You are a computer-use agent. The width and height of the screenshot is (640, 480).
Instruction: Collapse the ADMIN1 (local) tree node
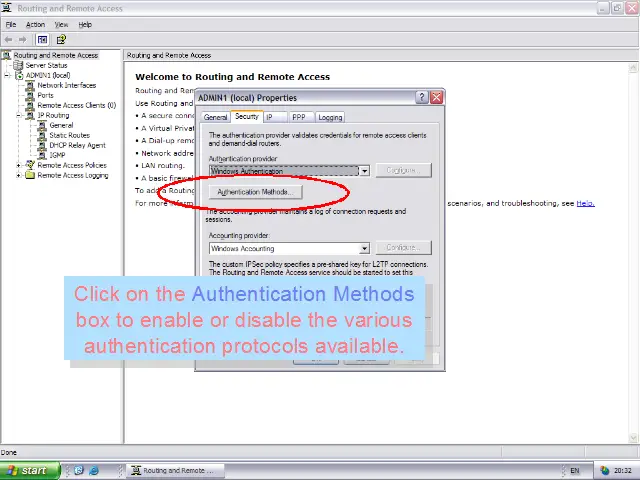tap(7, 76)
